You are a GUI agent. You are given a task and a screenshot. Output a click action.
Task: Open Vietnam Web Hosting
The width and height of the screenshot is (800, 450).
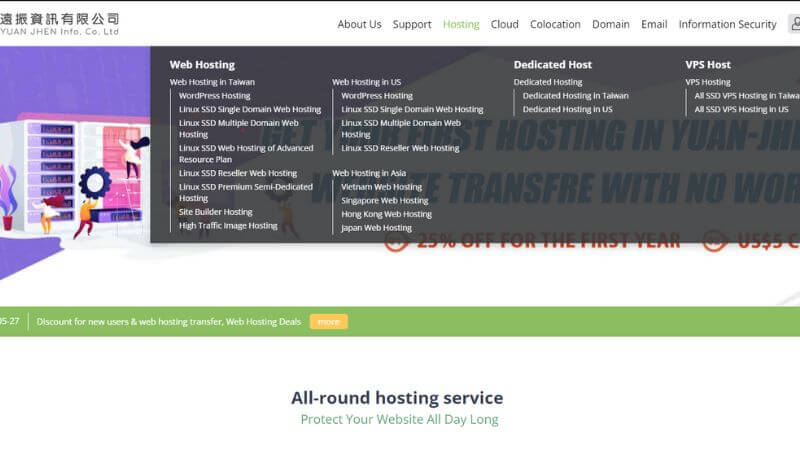point(382,187)
